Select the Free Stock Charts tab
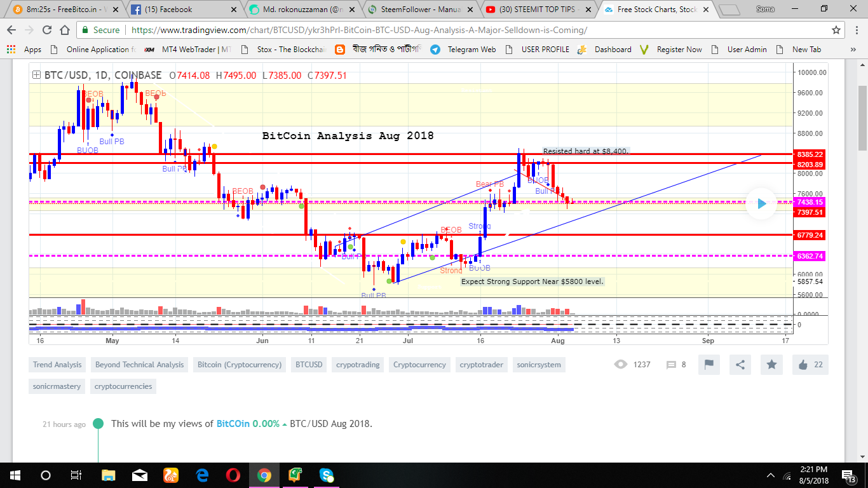 click(x=656, y=10)
